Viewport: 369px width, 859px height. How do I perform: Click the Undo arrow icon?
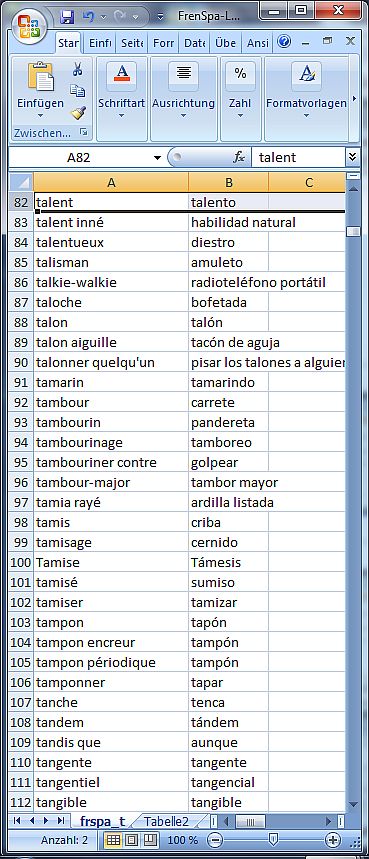click(88, 16)
